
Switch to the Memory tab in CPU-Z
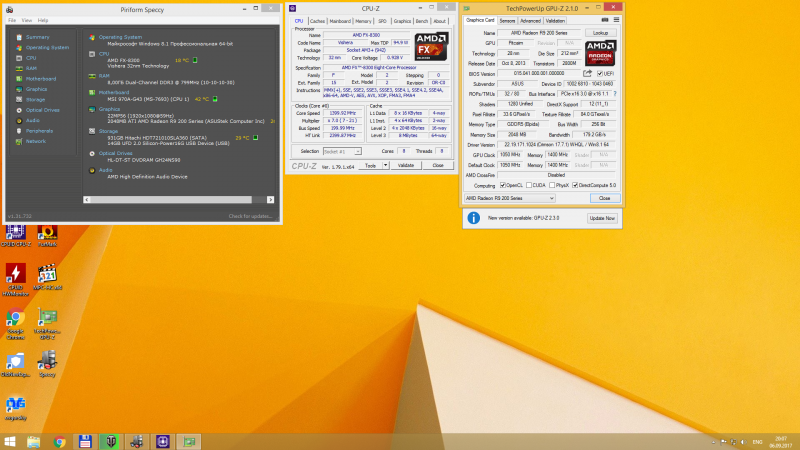[x=363, y=21]
